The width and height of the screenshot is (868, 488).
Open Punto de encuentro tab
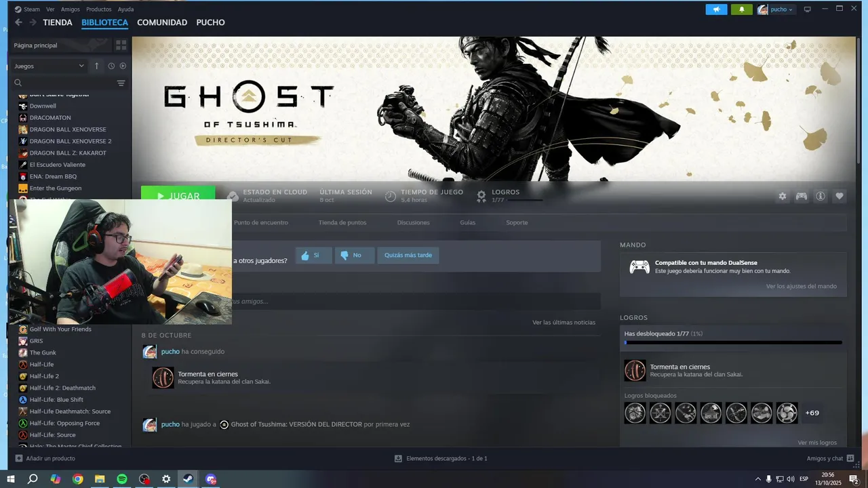coord(261,222)
